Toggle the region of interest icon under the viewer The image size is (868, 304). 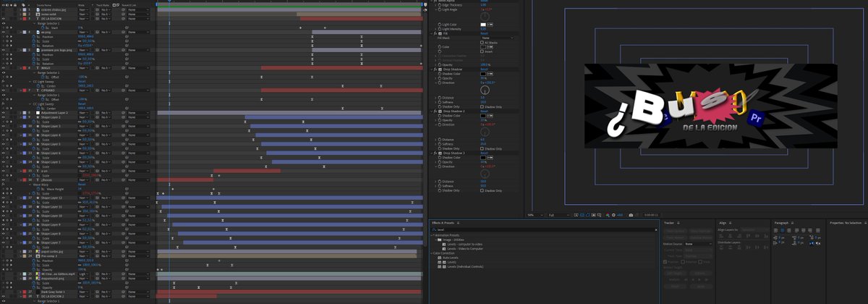tap(593, 215)
